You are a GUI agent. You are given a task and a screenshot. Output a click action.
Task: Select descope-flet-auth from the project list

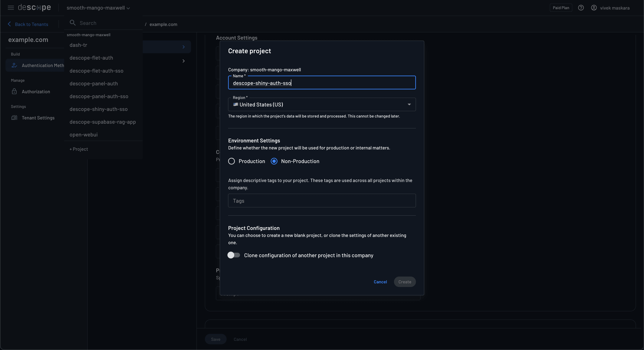[91, 57]
